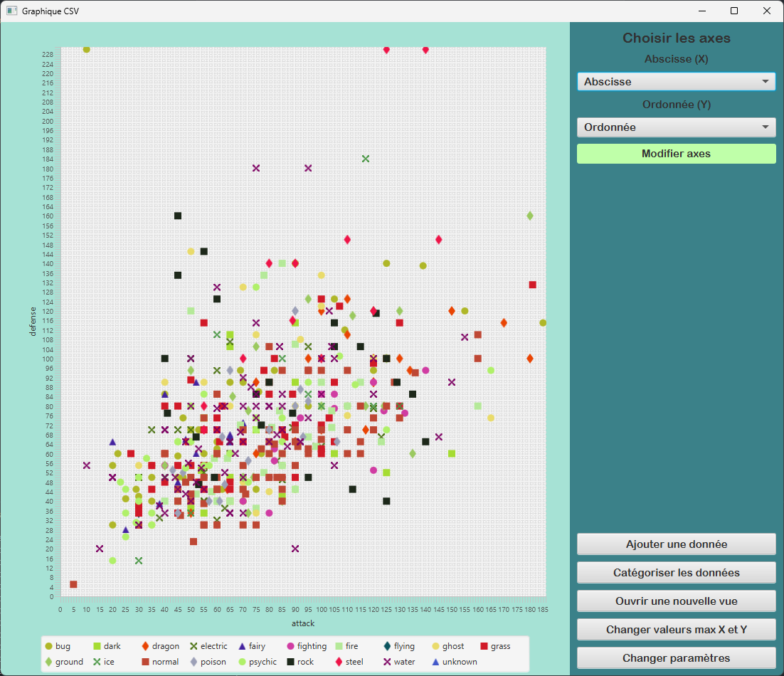
Task: Click the unknown legend triangle icon
Action: [x=435, y=662]
